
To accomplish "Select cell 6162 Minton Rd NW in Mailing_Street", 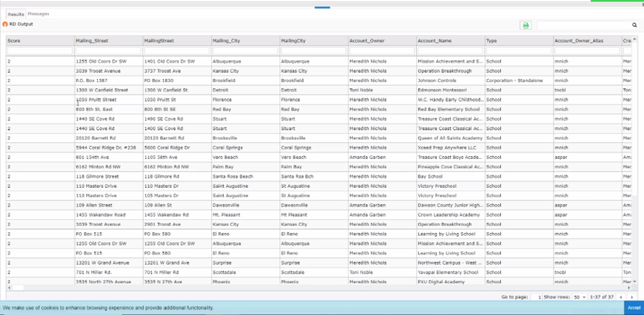I will (109, 166).
